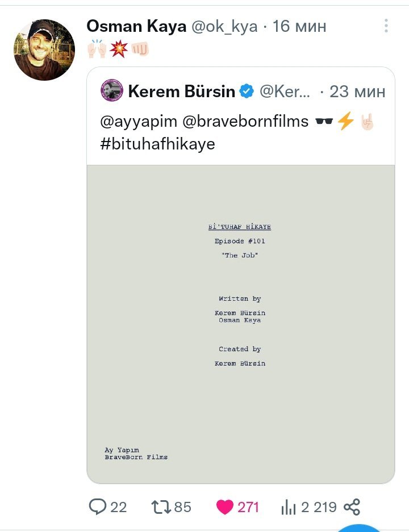Image resolution: width=409 pixels, height=532 pixels.
Task: Open the view analytics bar chart icon
Action: 289,506
